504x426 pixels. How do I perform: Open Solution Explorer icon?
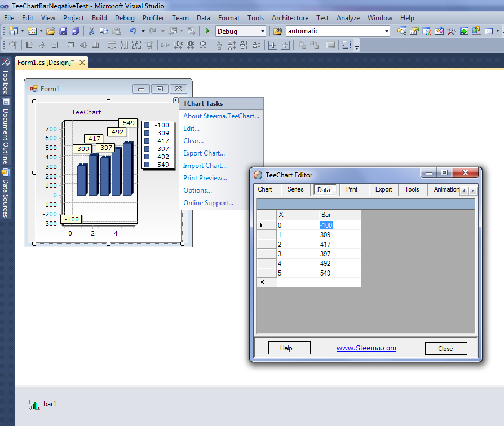tap(402, 31)
